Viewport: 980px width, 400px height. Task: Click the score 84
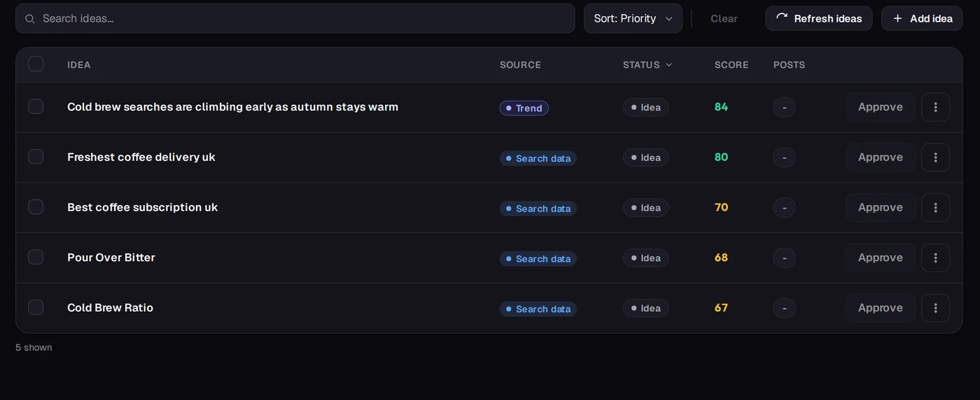point(721,107)
